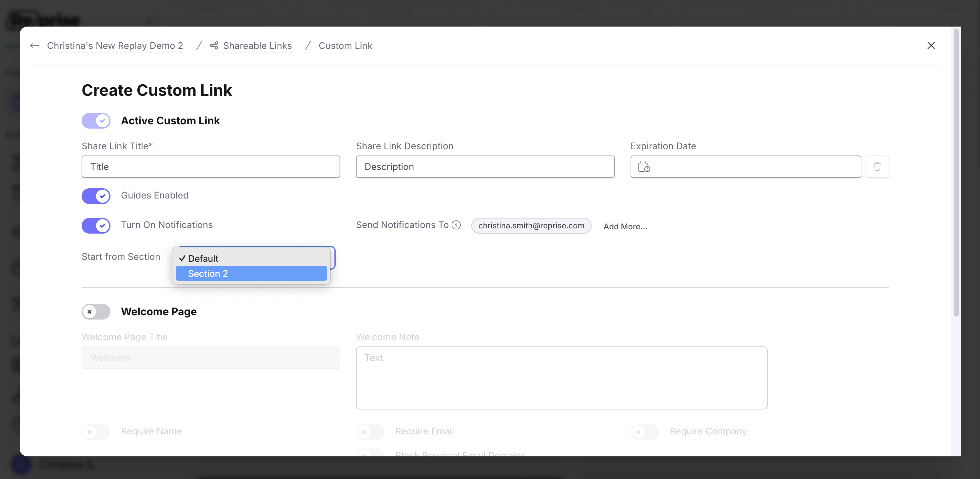This screenshot has height=479, width=980.
Task: Click the share icon beside Shareable Links
Action: pos(214,45)
